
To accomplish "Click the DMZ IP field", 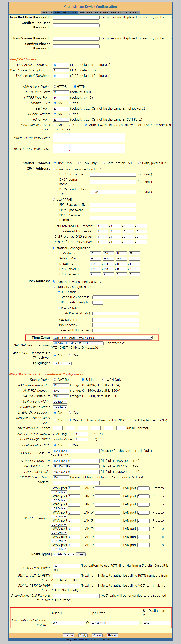I will click(76, 483).
